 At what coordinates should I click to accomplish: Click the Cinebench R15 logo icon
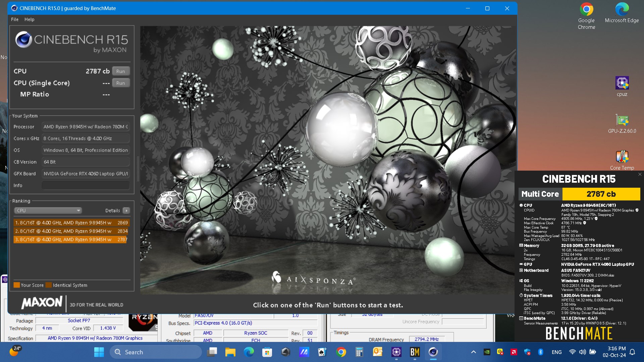coord(23,40)
